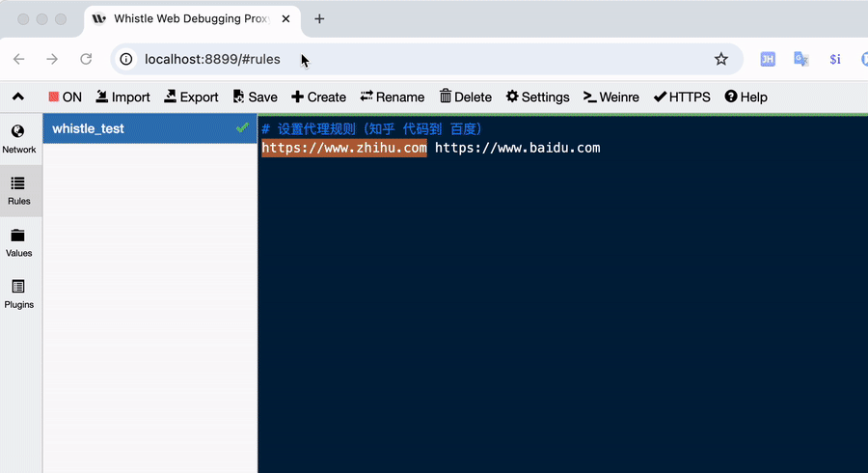The width and height of the screenshot is (868, 473).
Task: Click the comment line 设置代理规则
Action: point(372,129)
